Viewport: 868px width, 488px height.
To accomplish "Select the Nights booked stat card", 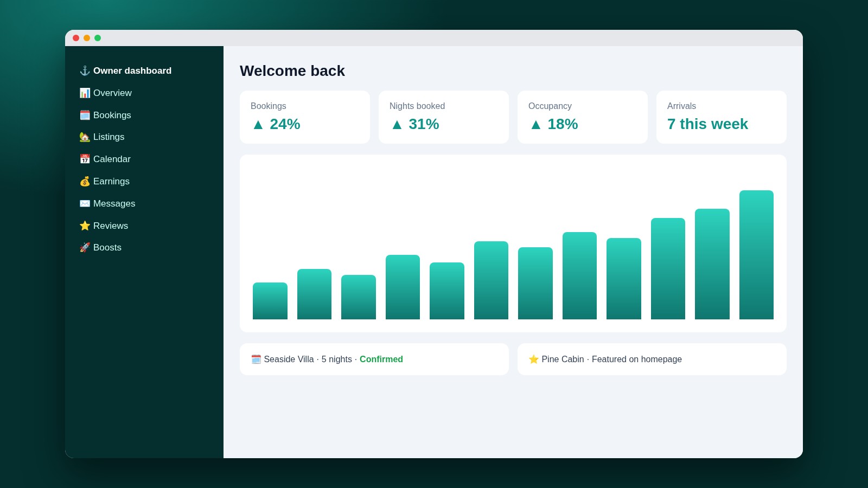I will [x=444, y=117].
